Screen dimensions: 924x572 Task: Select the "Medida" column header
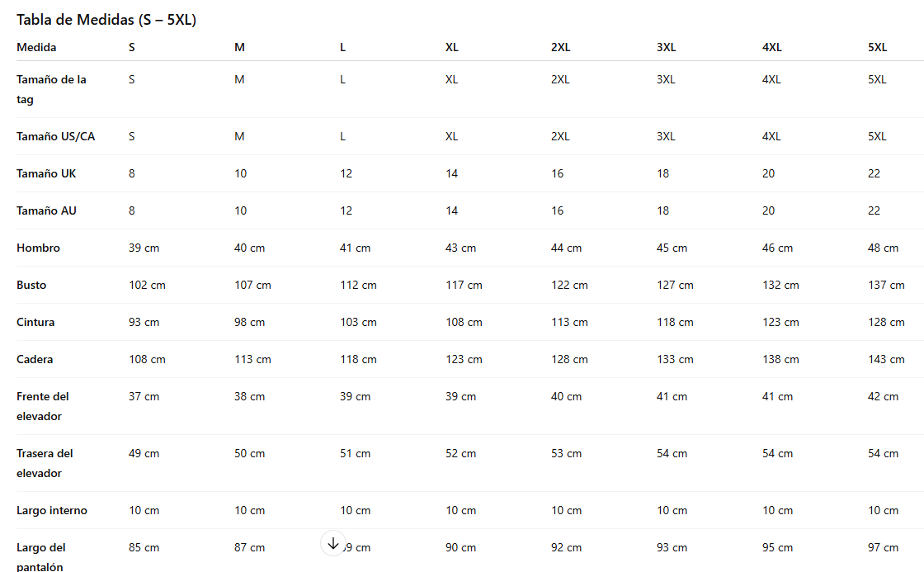coord(36,47)
